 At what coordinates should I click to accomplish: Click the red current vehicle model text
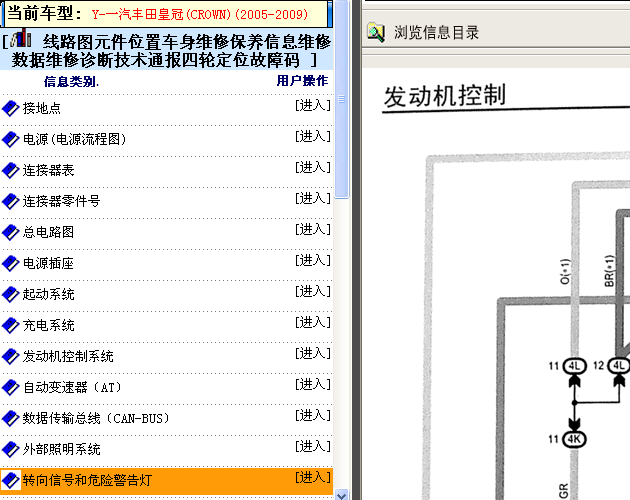tap(200, 14)
